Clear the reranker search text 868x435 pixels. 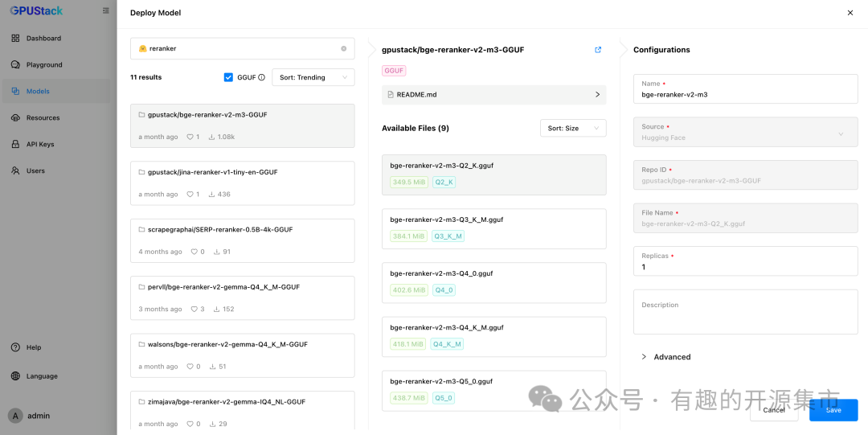(x=344, y=49)
